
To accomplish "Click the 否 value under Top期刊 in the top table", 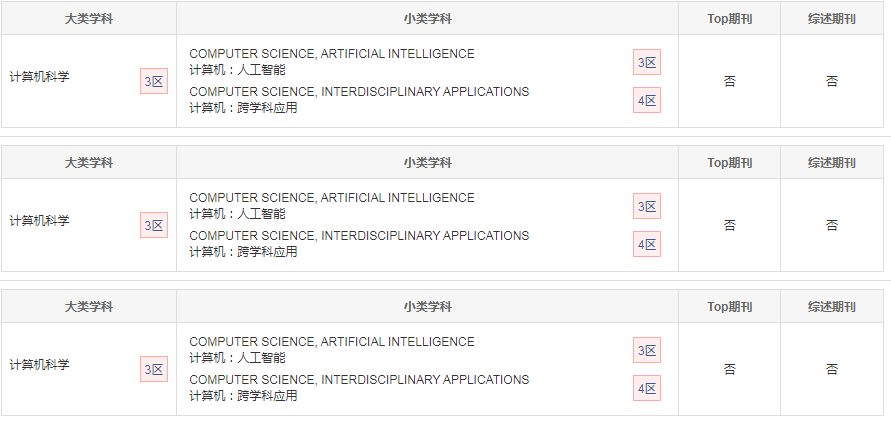I will point(730,81).
